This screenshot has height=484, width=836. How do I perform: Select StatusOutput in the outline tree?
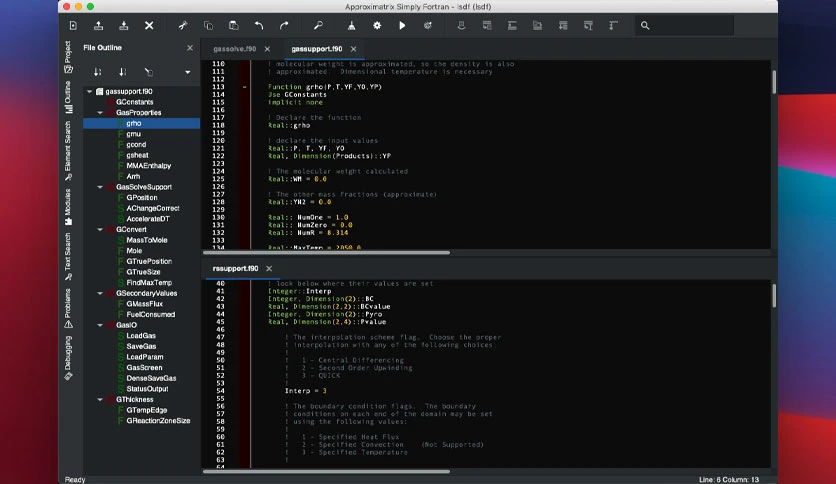[147, 389]
